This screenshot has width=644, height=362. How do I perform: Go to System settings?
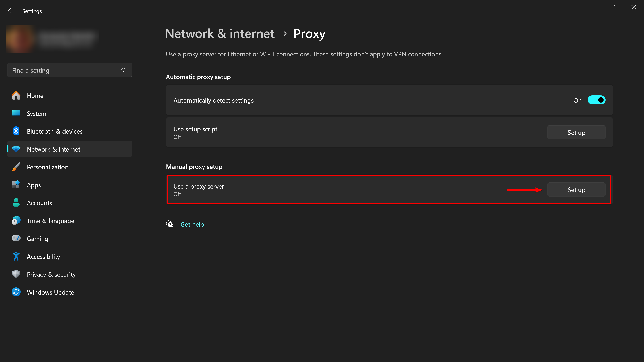[x=70, y=114]
